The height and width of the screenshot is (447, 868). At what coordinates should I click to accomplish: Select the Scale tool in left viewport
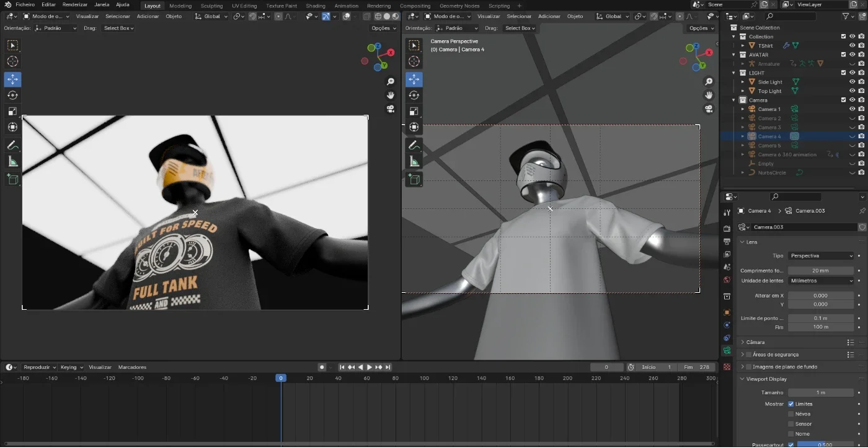click(x=12, y=112)
